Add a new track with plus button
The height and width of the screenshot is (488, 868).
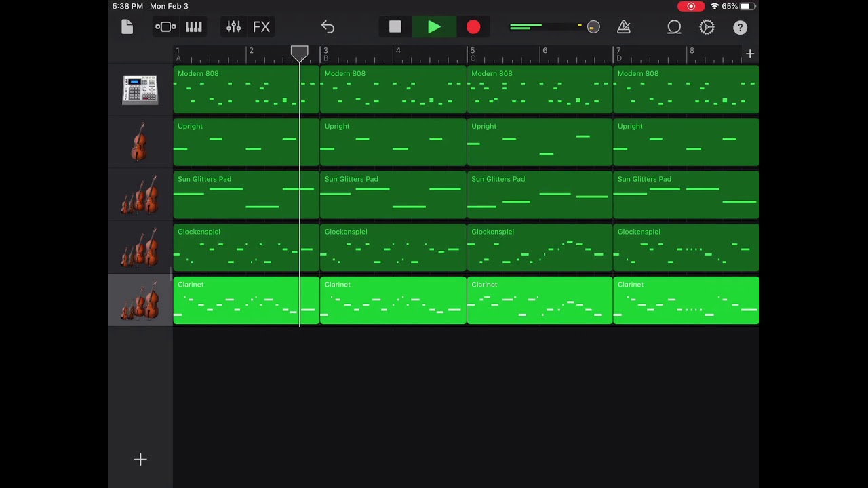click(140, 460)
